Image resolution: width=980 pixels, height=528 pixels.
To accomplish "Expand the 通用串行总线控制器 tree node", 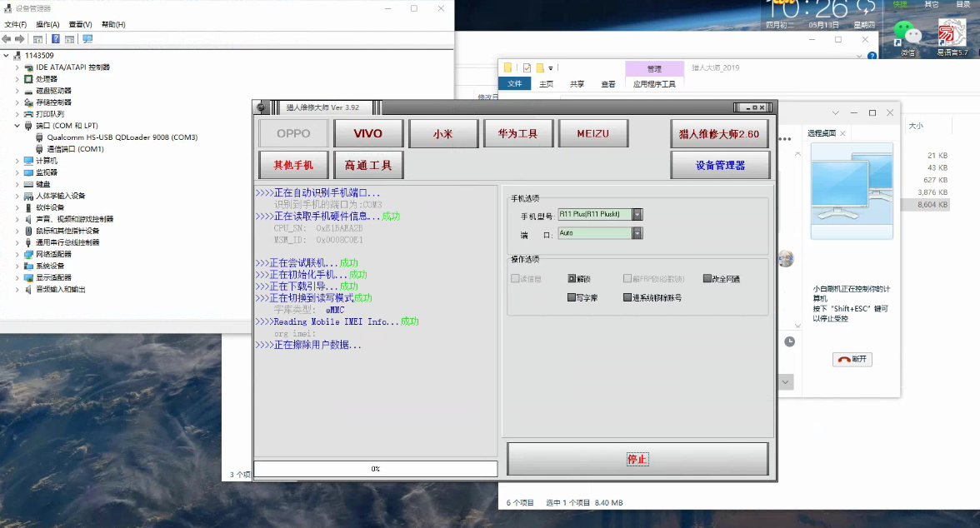I will tap(17, 242).
